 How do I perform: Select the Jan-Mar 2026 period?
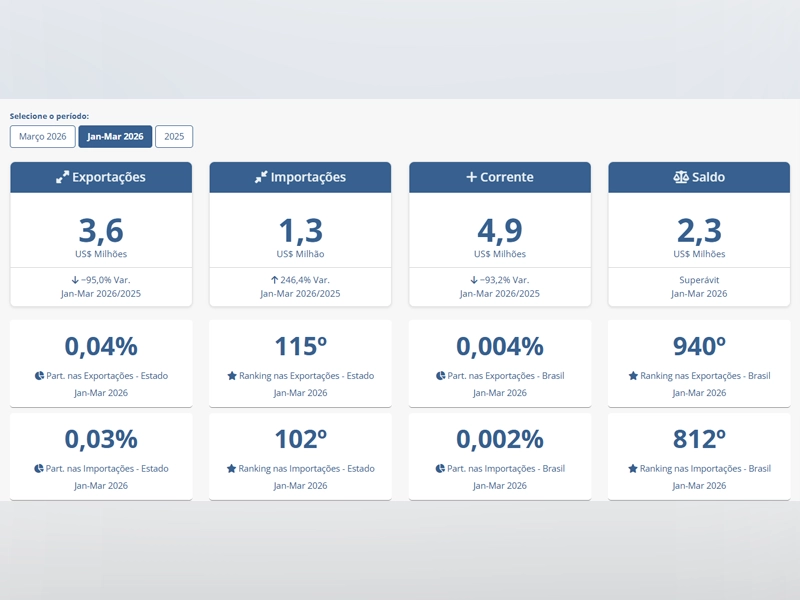115,136
